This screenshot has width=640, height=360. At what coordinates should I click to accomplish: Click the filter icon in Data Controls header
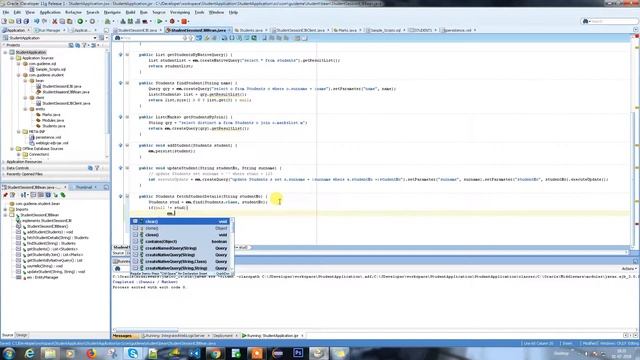pyautogui.click(x=97, y=168)
